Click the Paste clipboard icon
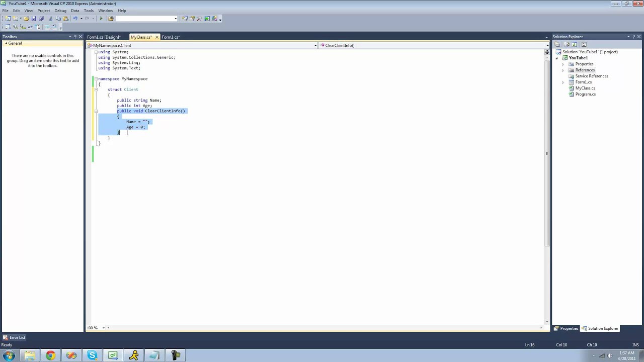The height and width of the screenshot is (362, 644). click(x=65, y=19)
